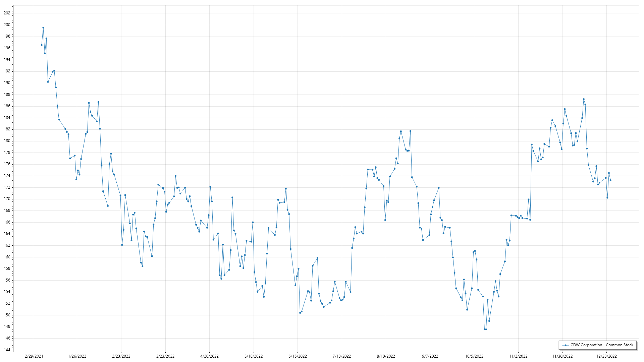Image resolution: width=644 pixels, height=362 pixels.
Task: Click the 'CDW Corporation - Common Stock' legend label
Action: [602, 345]
